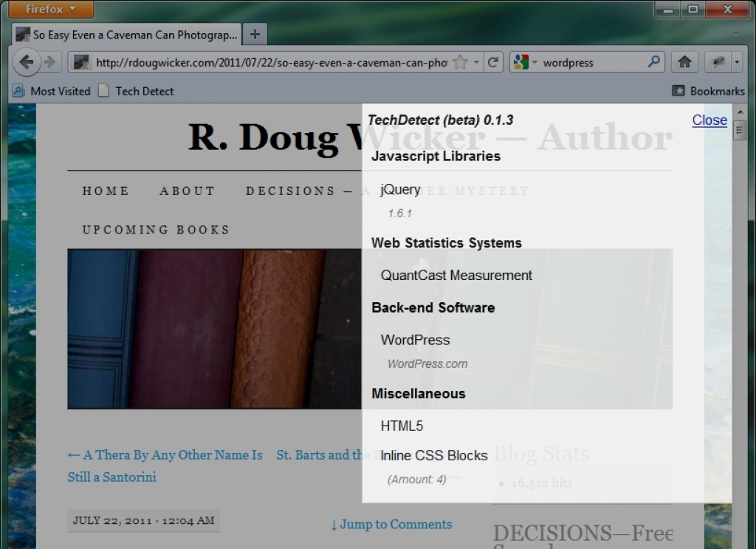Open the site favicon in address bar
756x549 pixels.
click(x=81, y=62)
